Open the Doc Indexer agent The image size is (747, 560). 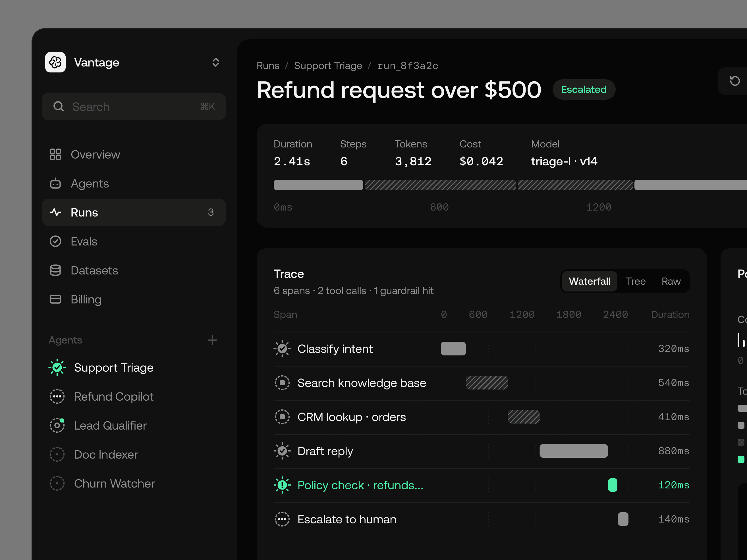tap(134, 455)
